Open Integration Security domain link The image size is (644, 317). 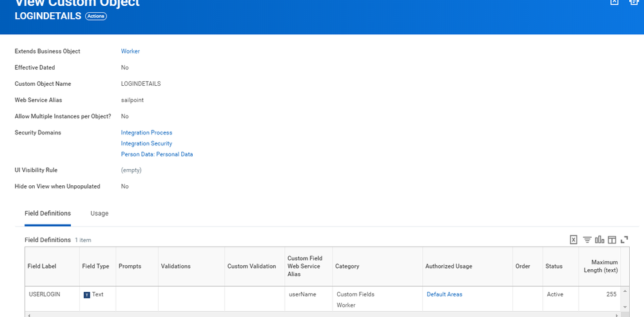(146, 143)
